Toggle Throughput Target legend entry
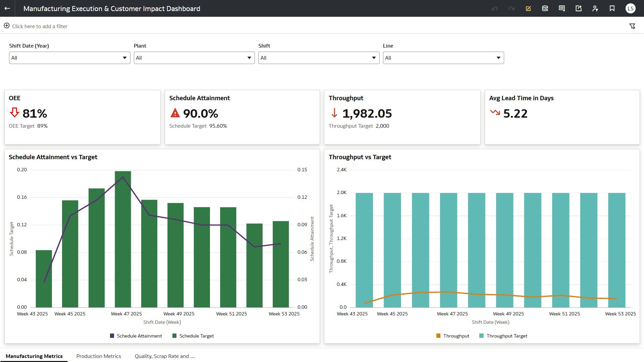The image size is (644, 362). pyautogui.click(x=503, y=336)
